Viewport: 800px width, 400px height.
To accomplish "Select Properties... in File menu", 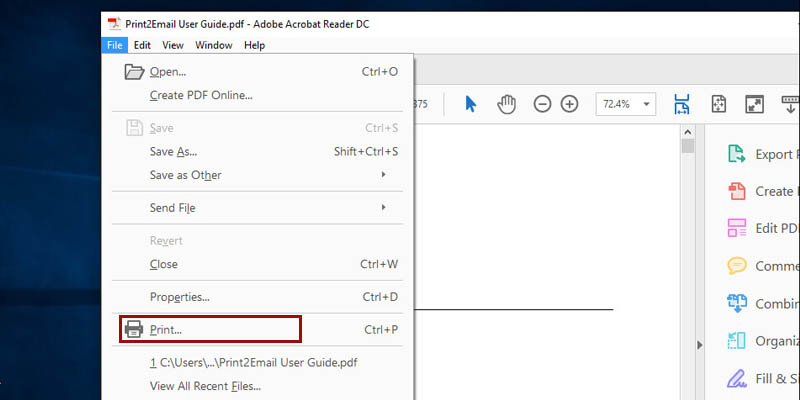I will 180,297.
